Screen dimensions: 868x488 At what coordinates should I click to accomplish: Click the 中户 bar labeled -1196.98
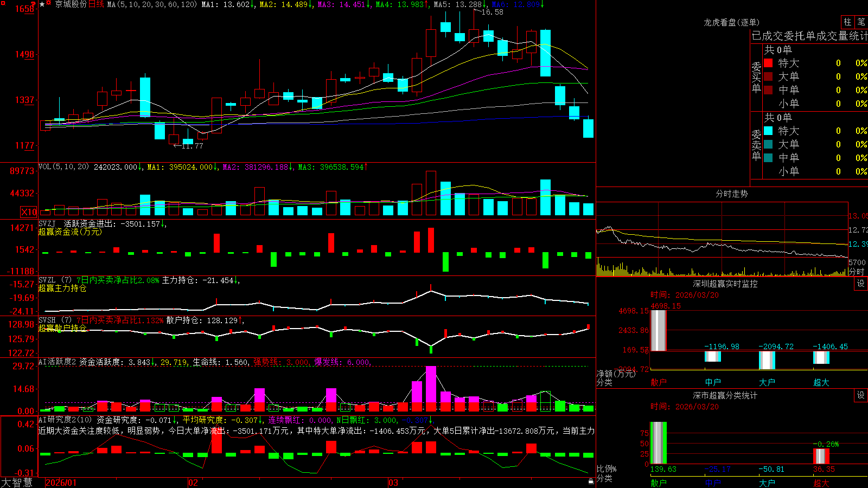click(713, 356)
